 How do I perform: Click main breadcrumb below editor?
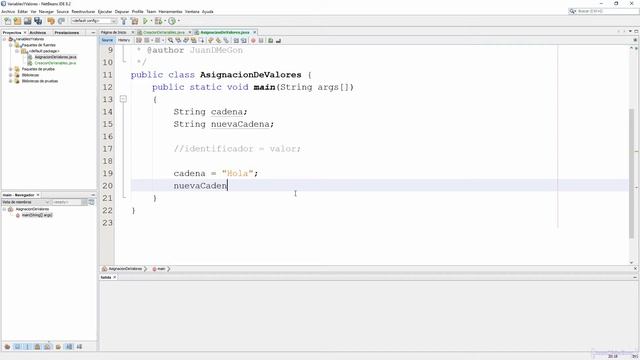(159, 269)
